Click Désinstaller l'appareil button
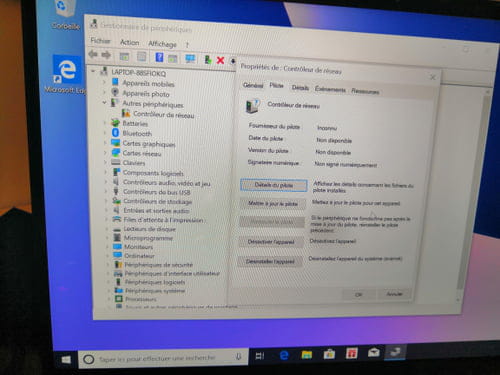The width and height of the screenshot is (500, 375). [270, 261]
